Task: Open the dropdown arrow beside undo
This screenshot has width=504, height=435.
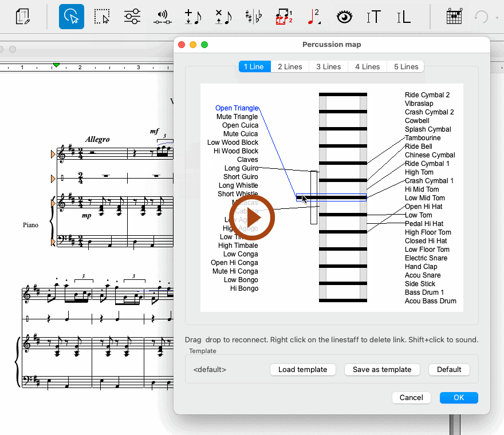Action: [x=498, y=18]
